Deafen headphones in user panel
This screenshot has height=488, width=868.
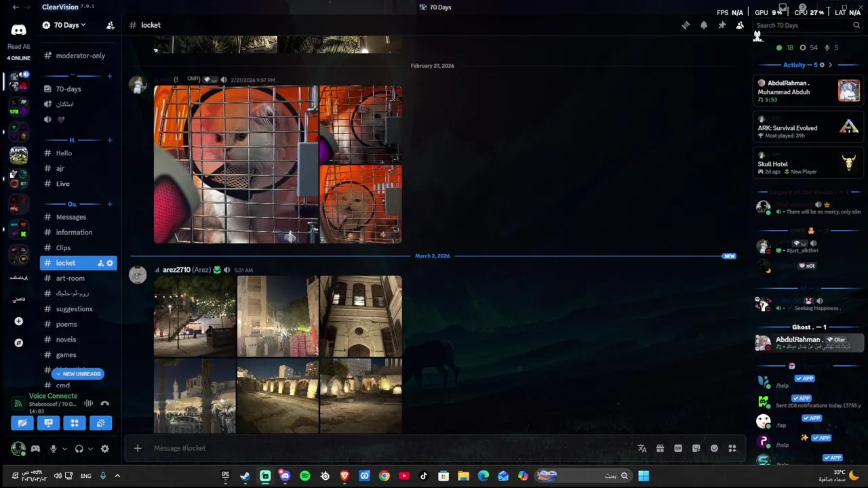[x=79, y=449]
